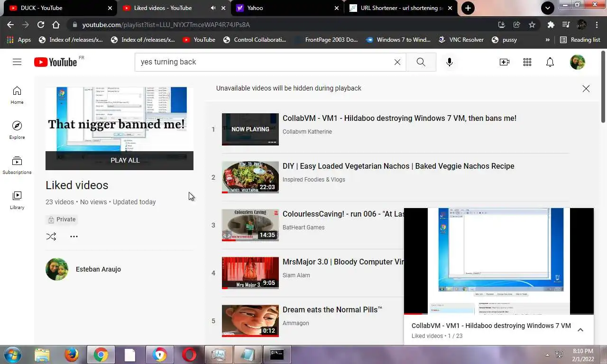Click the magnifier search button

pyautogui.click(x=421, y=62)
